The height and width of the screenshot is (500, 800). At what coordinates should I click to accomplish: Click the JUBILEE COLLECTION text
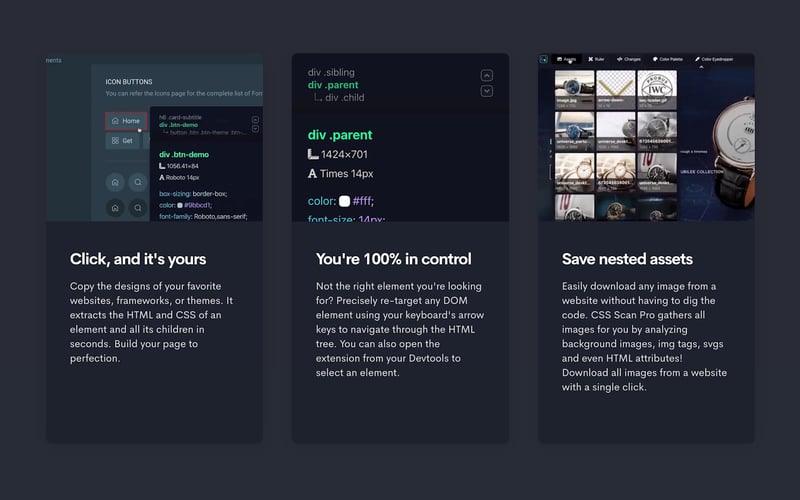tap(702, 172)
